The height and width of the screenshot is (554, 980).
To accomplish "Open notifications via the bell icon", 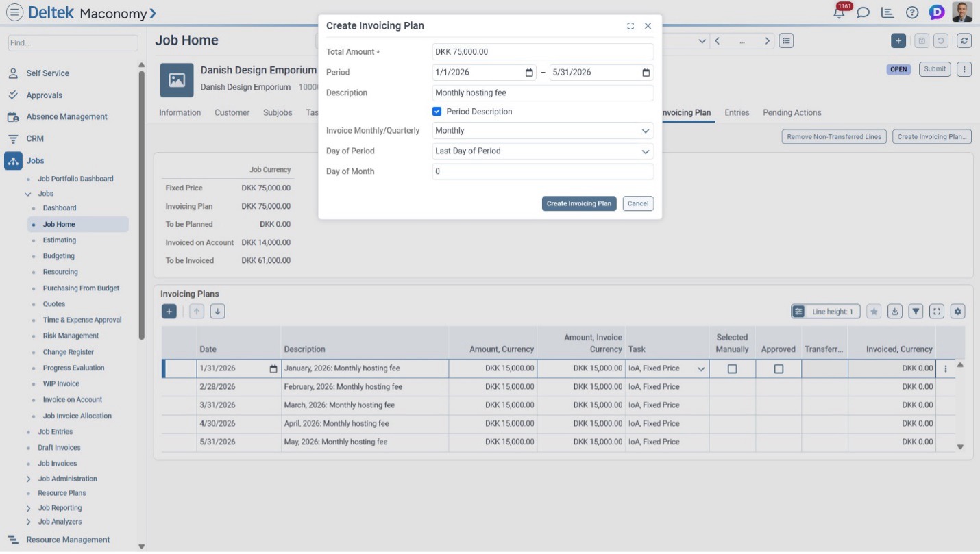I will [x=839, y=12].
